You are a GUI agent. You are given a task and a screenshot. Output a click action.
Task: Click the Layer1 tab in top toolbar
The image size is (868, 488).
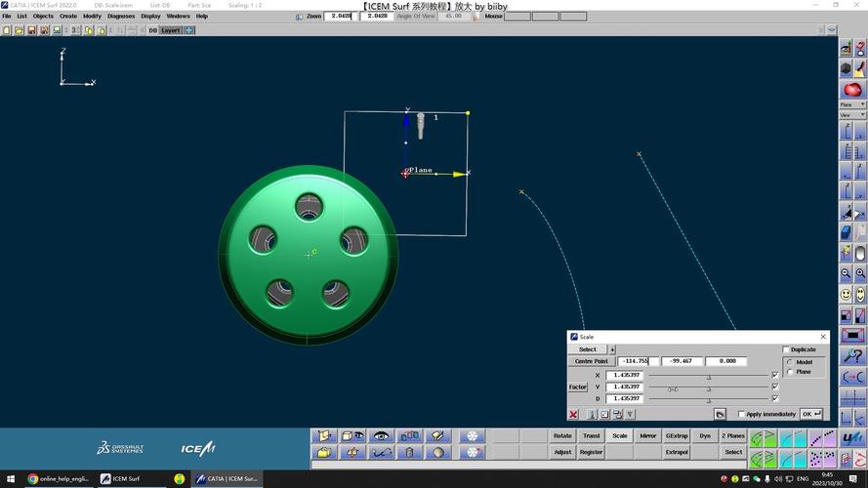[x=171, y=30]
